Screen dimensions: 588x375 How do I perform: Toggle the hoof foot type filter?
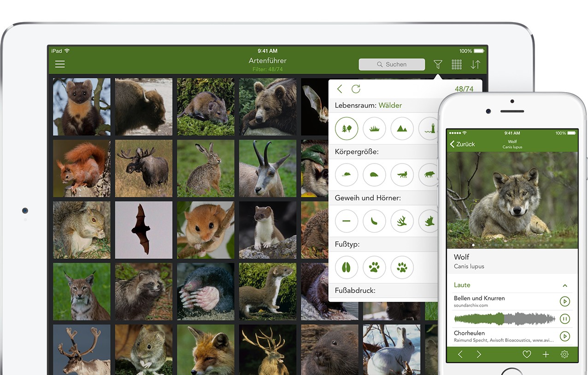tap(347, 267)
